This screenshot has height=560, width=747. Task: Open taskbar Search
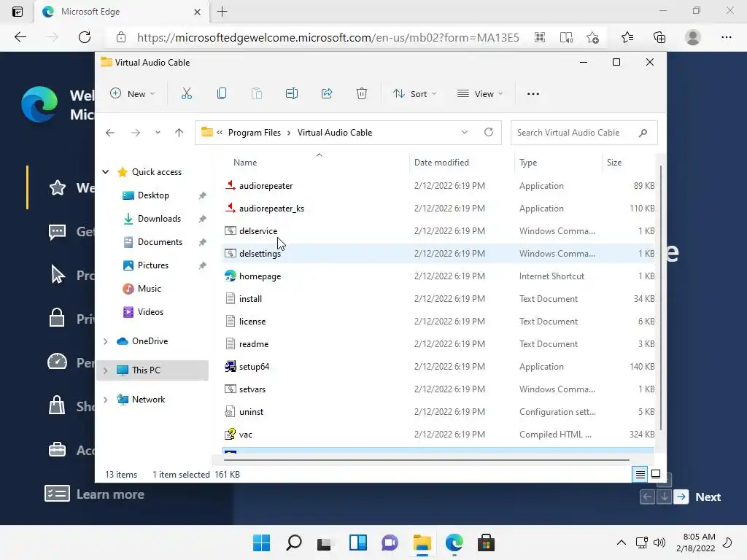coord(293,542)
